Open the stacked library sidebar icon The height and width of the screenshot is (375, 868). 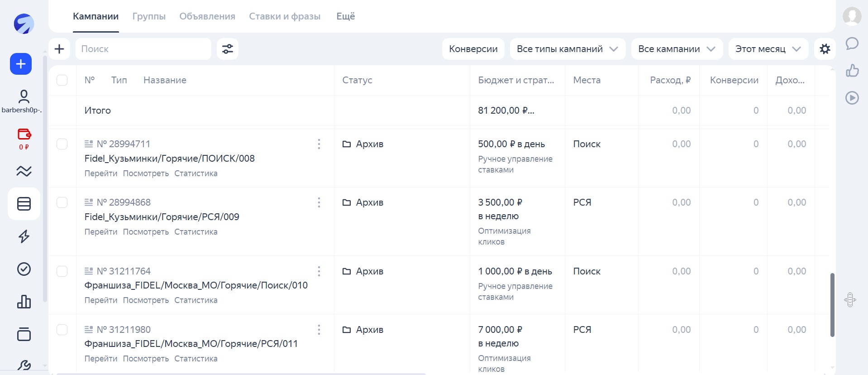(x=24, y=334)
